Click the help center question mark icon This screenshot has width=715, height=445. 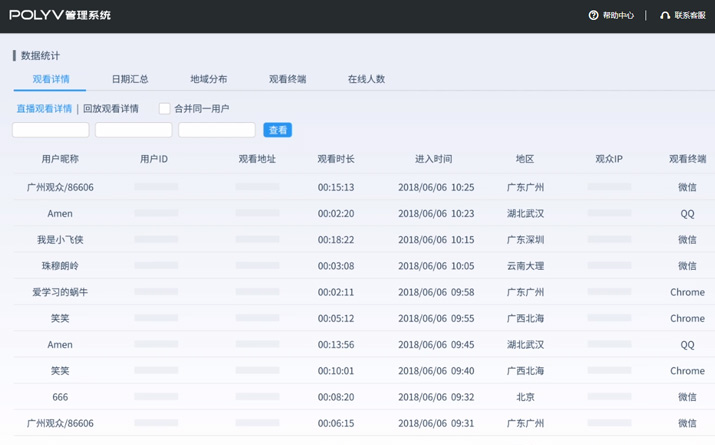tap(593, 15)
